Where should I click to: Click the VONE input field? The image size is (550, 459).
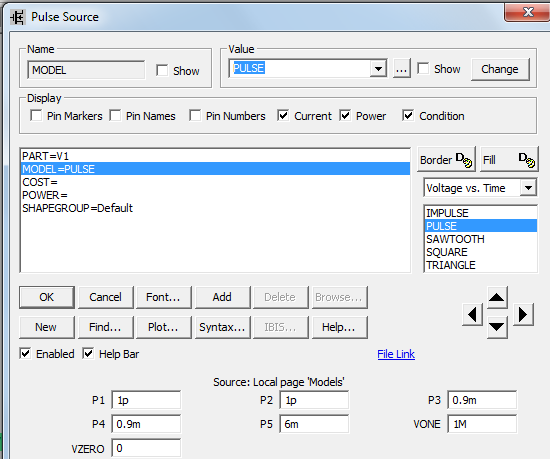tap(482, 424)
